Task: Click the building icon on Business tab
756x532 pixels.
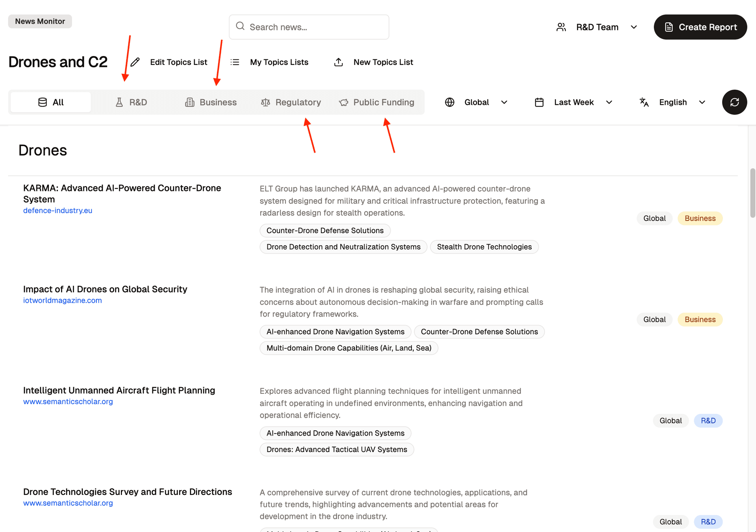Action: click(190, 102)
